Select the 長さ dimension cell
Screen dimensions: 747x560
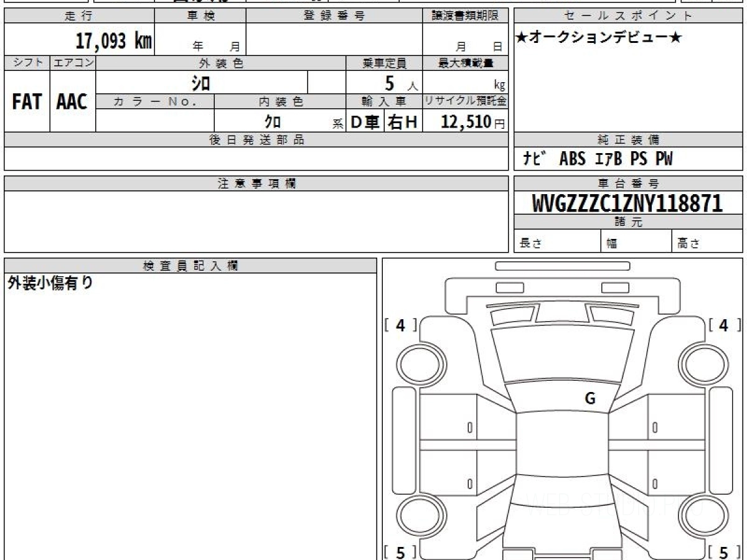(x=557, y=241)
